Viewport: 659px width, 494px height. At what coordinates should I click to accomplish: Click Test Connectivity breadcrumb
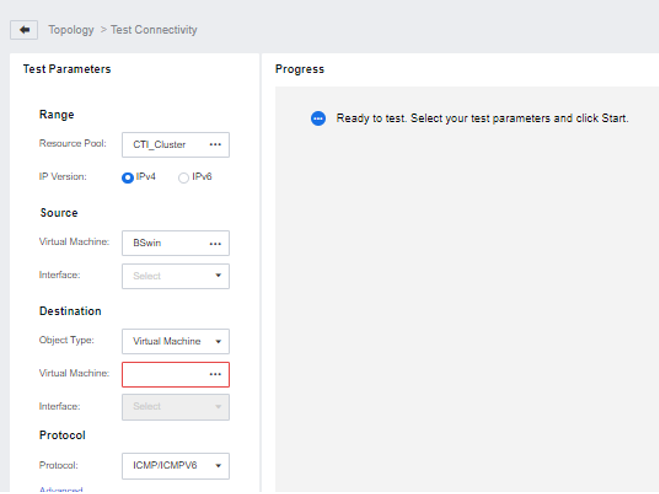(154, 30)
